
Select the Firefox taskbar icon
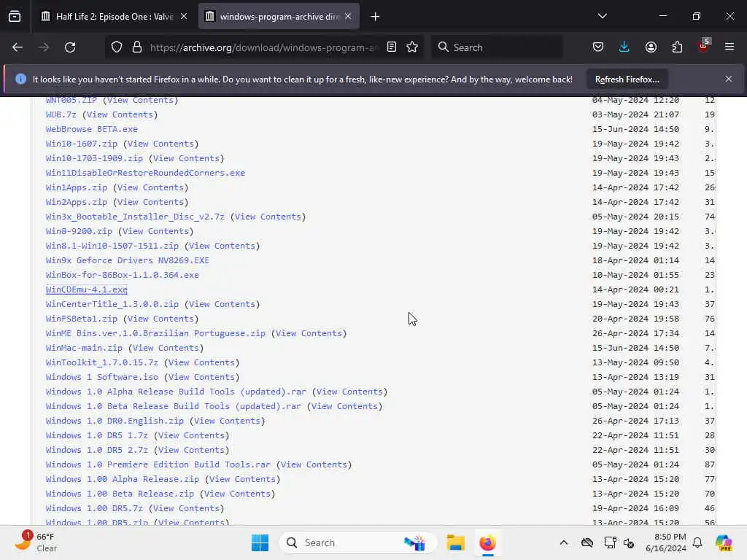[x=487, y=542]
